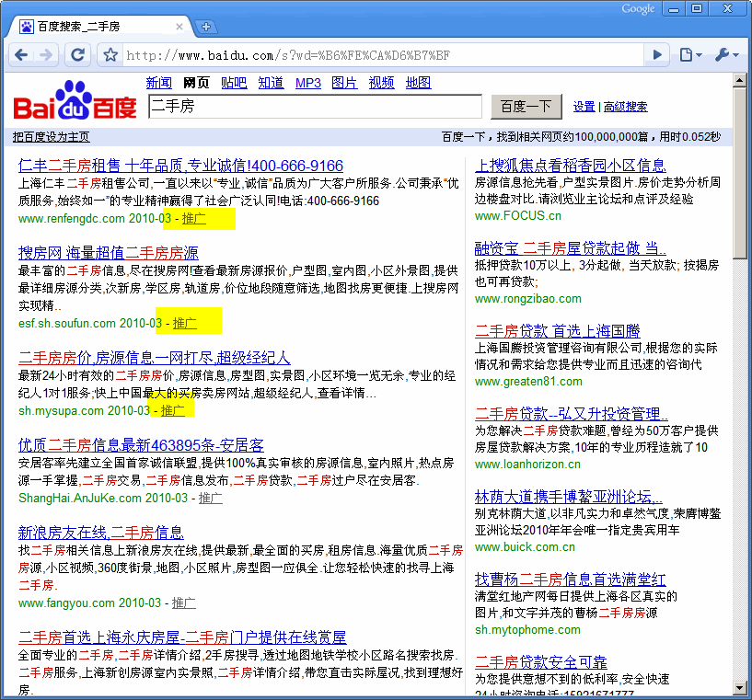The image size is (752, 700).
Task: Open the wrench tools menu
Action: tap(726, 55)
